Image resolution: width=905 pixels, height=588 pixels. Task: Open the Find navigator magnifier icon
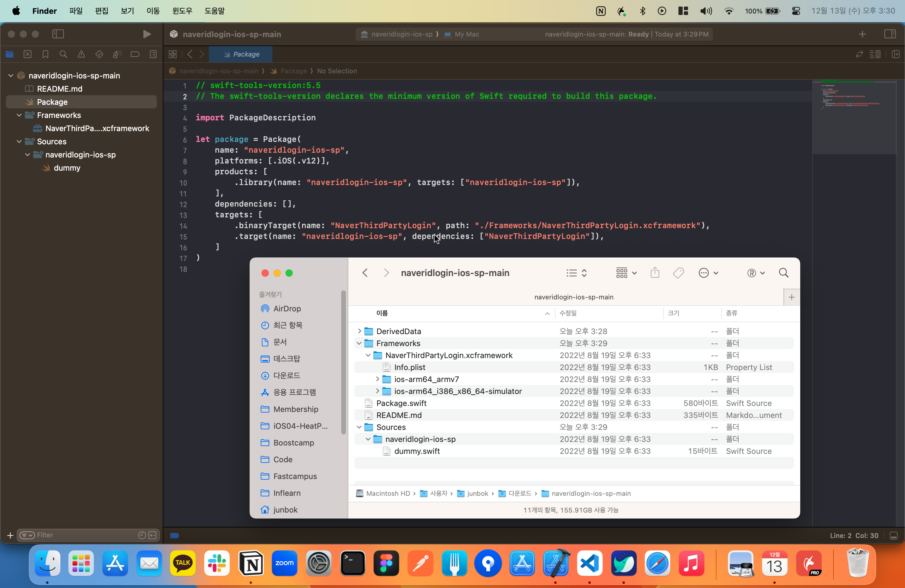click(63, 54)
